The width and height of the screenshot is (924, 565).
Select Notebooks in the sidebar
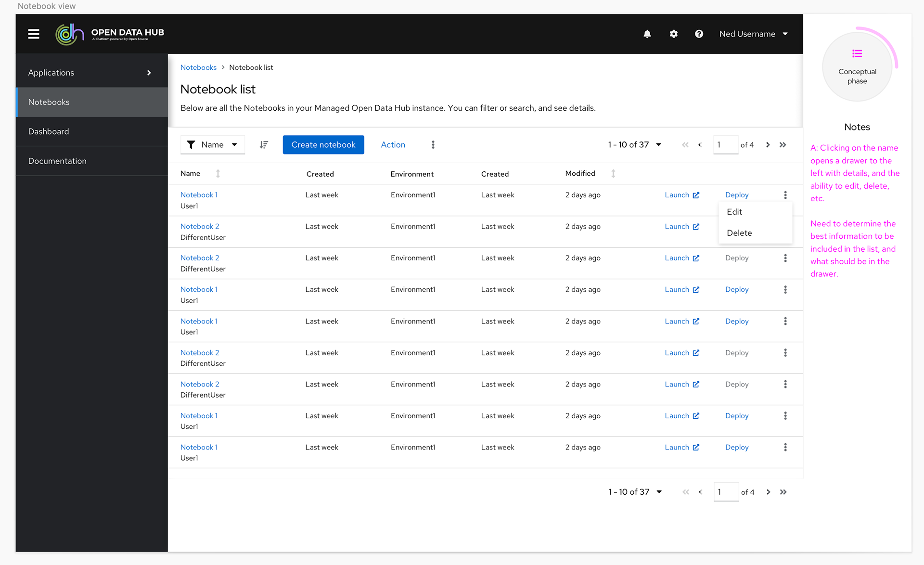(x=92, y=102)
